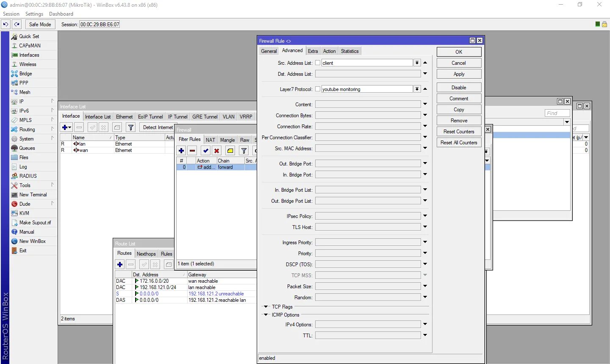Toggle the Safe Mode button
The image size is (610, 364).
click(x=40, y=24)
